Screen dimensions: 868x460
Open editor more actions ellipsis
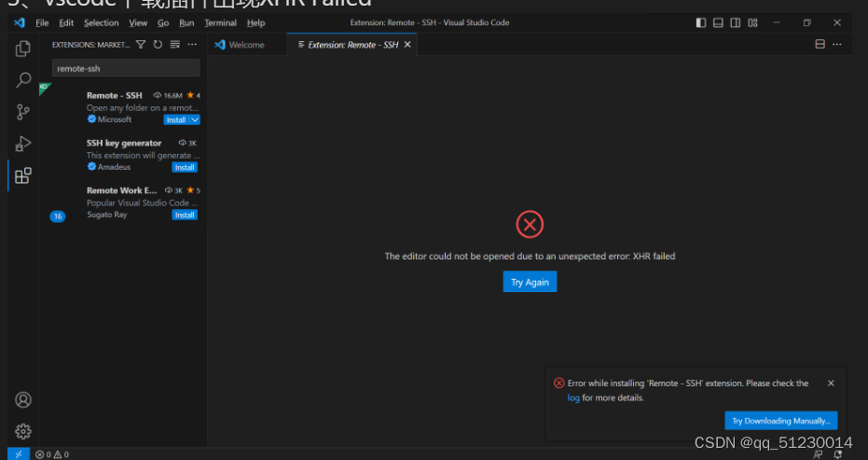837,45
